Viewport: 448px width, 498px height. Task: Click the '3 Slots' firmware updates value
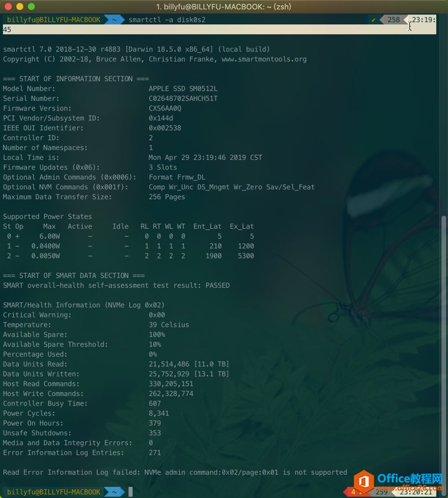point(163,167)
